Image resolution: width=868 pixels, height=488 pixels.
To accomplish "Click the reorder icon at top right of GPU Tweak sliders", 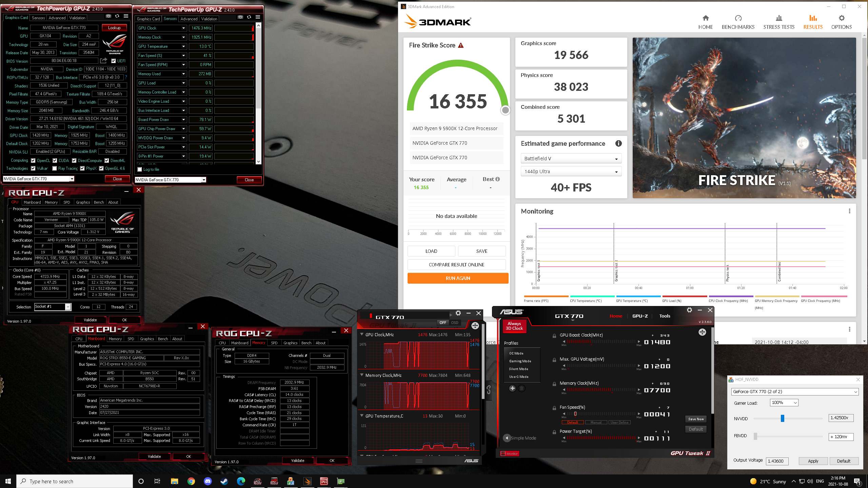I will [702, 332].
